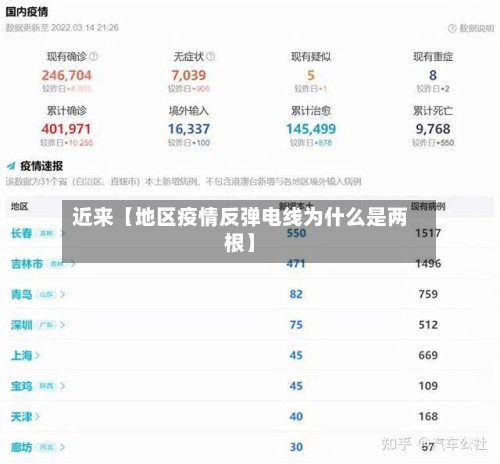Open the 吉林市 region row
This screenshot has width=500, height=464.
(x=250, y=264)
